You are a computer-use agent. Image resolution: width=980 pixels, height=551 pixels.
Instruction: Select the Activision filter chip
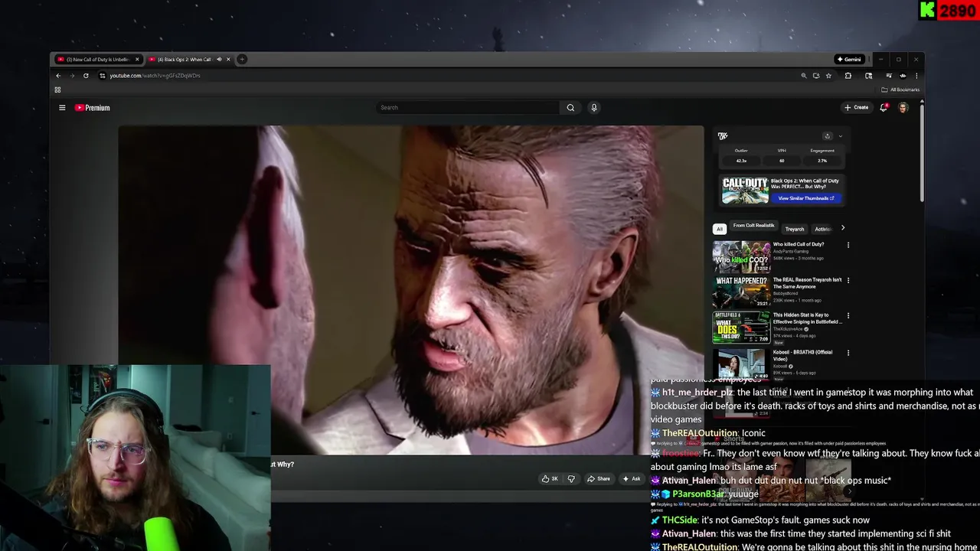point(823,229)
